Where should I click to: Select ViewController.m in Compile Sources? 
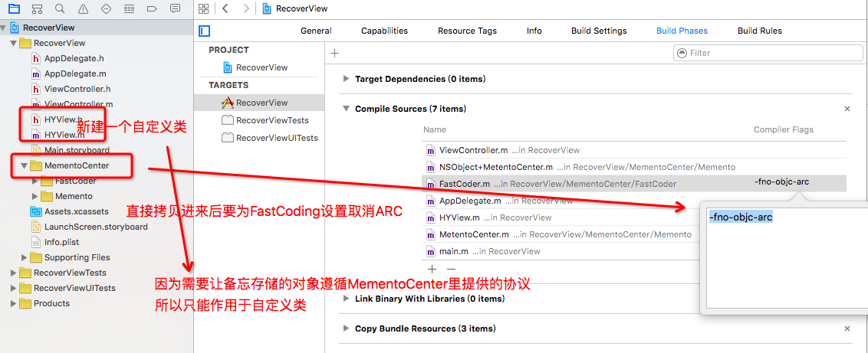point(635,150)
